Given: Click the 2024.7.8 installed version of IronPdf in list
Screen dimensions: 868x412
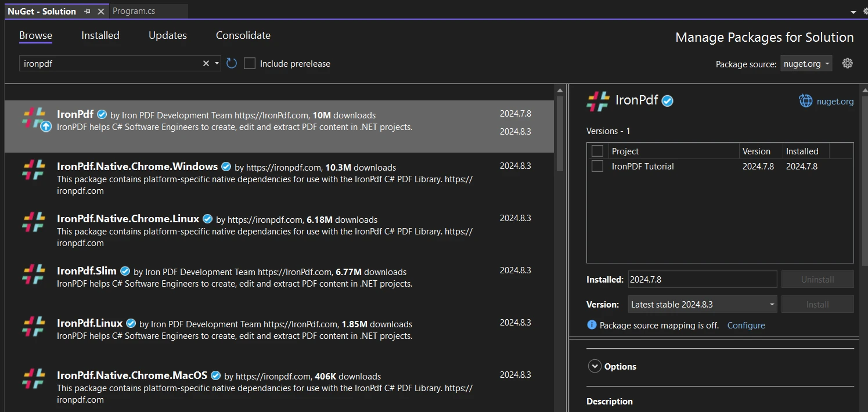Looking at the screenshot, I should [515, 114].
